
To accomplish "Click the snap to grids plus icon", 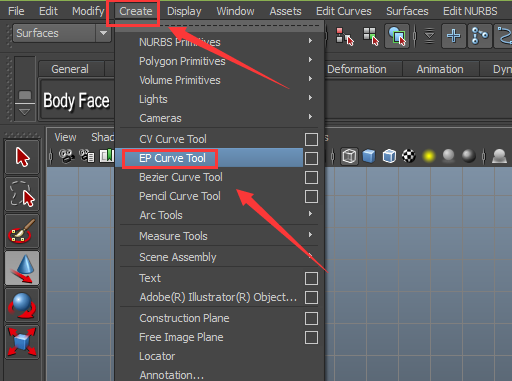I will (x=454, y=36).
